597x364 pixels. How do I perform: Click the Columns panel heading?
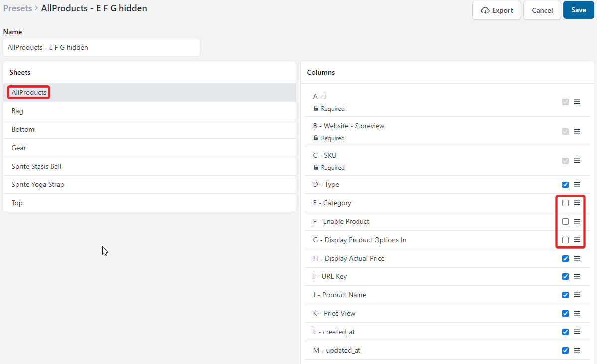pyautogui.click(x=321, y=72)
